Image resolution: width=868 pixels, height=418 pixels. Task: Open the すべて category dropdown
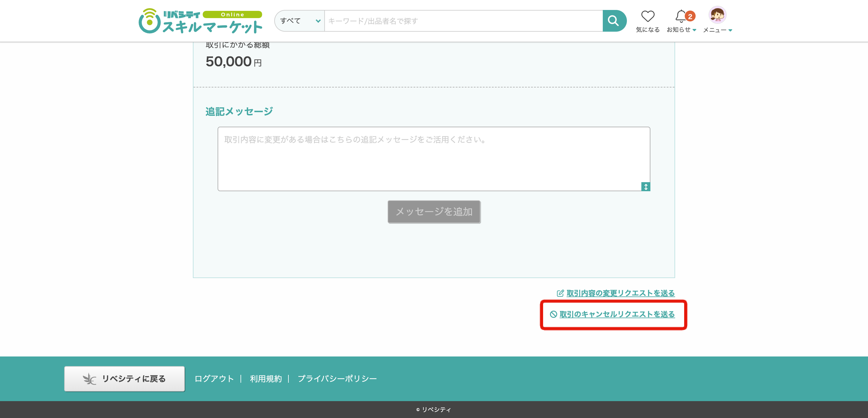[300, 21]
